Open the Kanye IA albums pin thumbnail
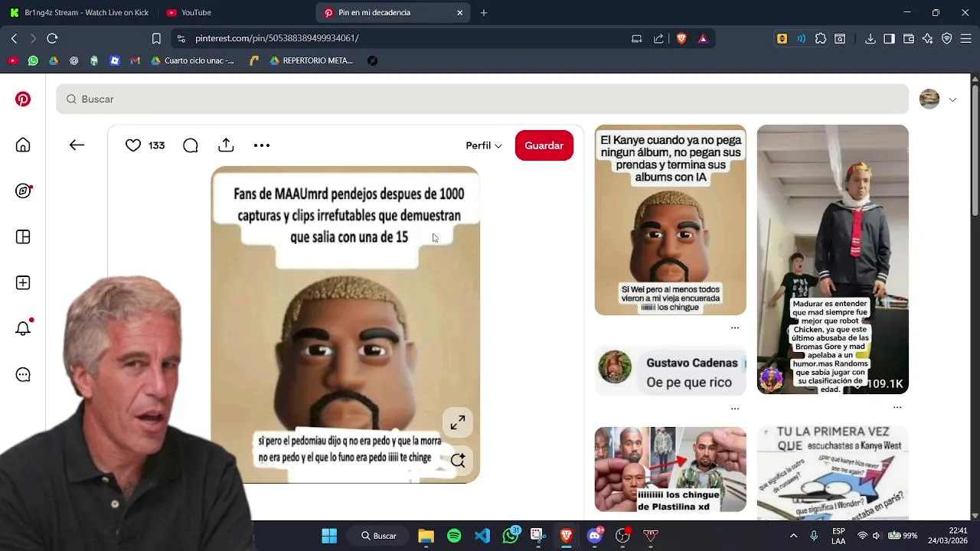 pos(671,220)
